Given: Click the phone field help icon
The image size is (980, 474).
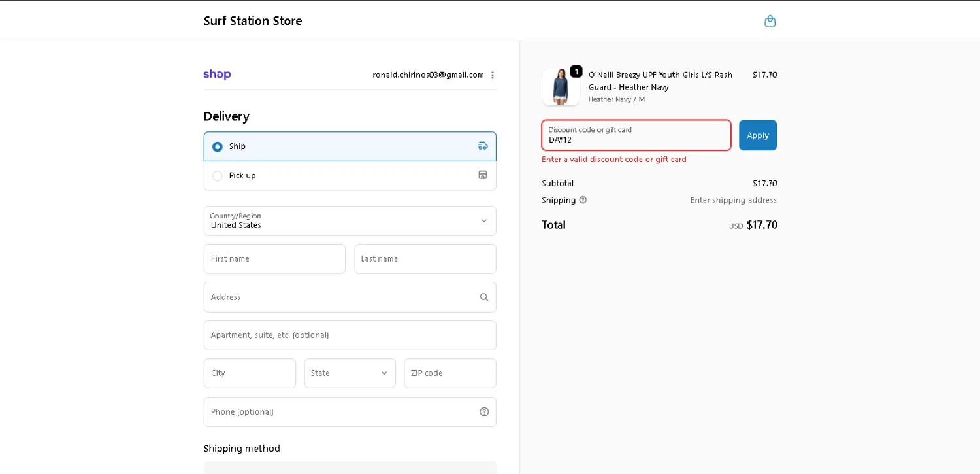Looking at the screenshot, I should click(x=483, y=412).
